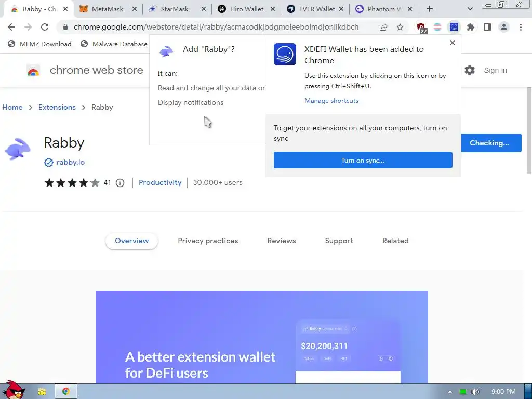Click the Turn on sync button
The height and width of the screenshot is (399, 532).
coord(363,160)
